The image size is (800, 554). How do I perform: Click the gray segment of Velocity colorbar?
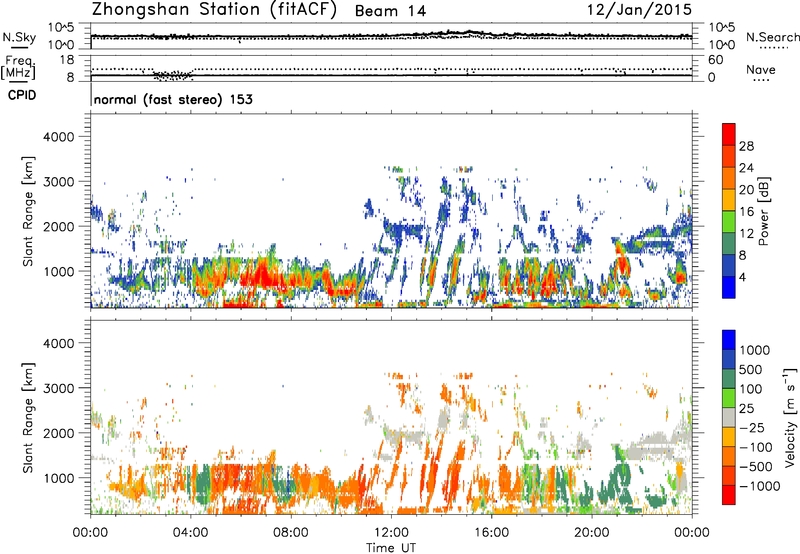[x=729, y=417]
